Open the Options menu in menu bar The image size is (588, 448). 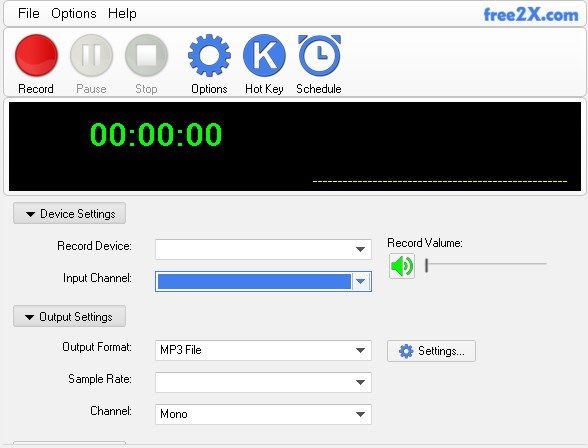coord(74,13)
